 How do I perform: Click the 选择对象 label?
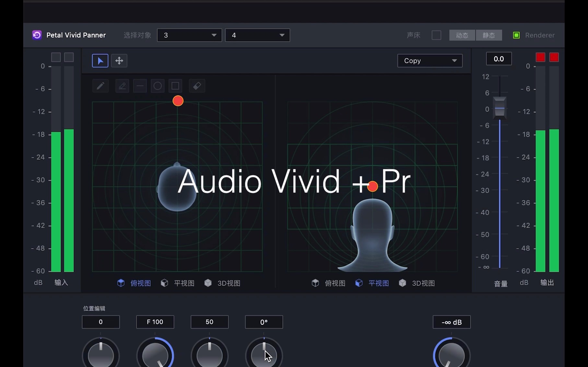pyautogui.click(x=137, y=35)
